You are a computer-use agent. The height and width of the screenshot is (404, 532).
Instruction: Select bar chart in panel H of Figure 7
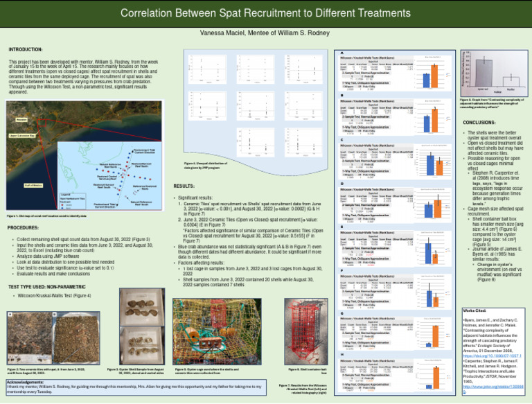[432, 375]
